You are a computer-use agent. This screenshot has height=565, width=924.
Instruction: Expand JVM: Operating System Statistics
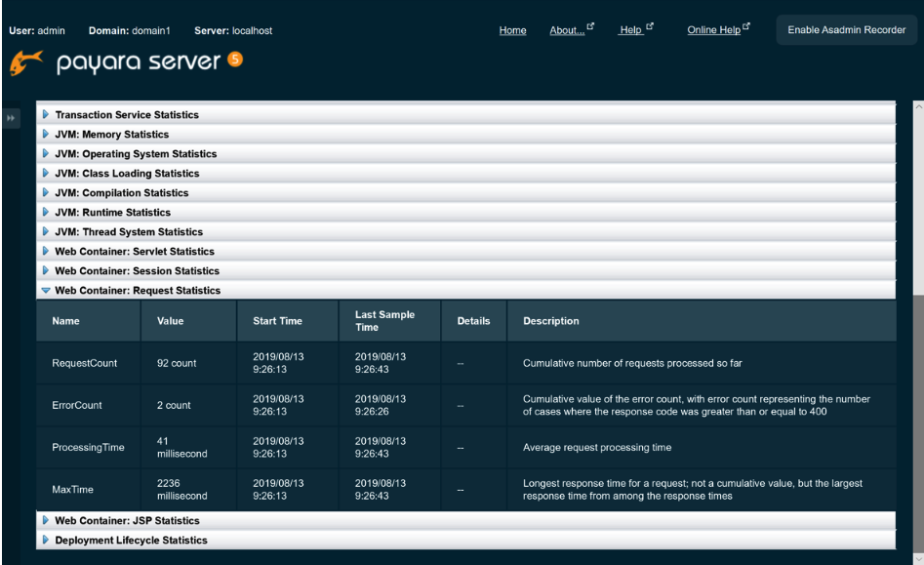coord(136,154)
